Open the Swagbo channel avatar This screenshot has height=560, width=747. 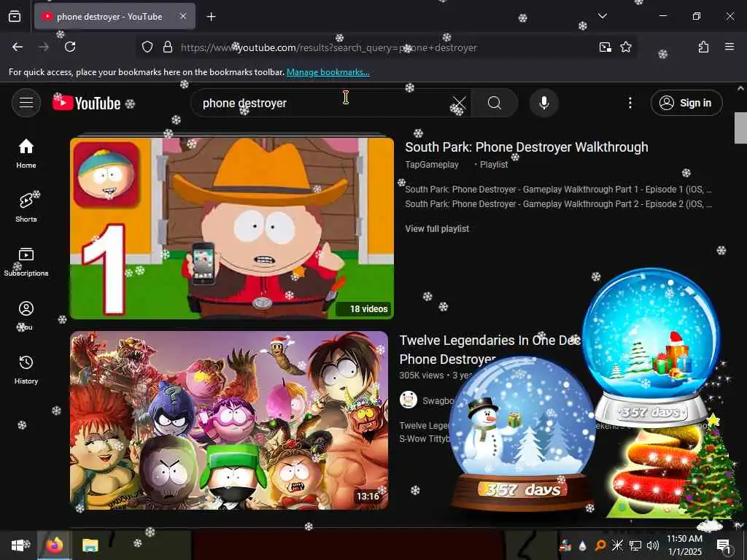pyautogui.click(x=409, y=400)
